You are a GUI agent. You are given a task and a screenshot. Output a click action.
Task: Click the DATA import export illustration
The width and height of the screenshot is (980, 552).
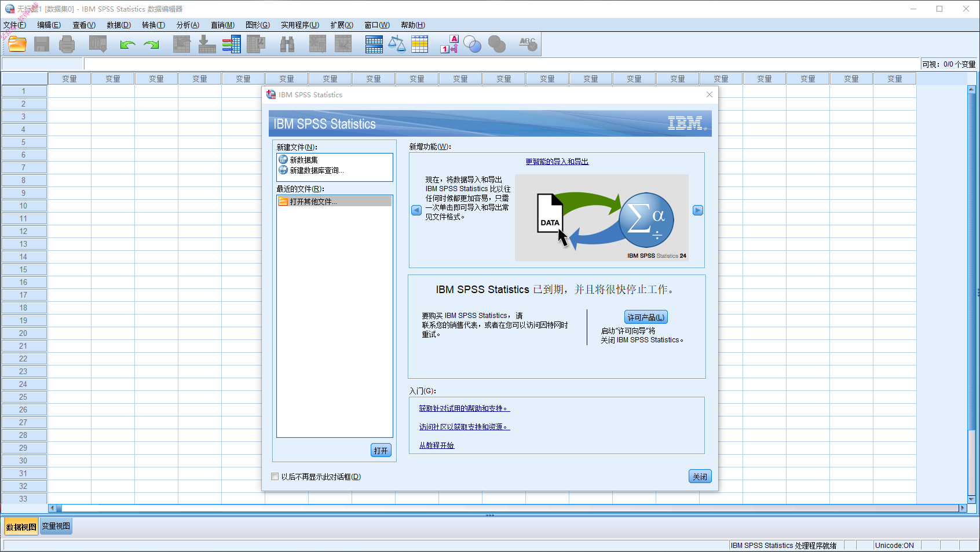point(602,218)
